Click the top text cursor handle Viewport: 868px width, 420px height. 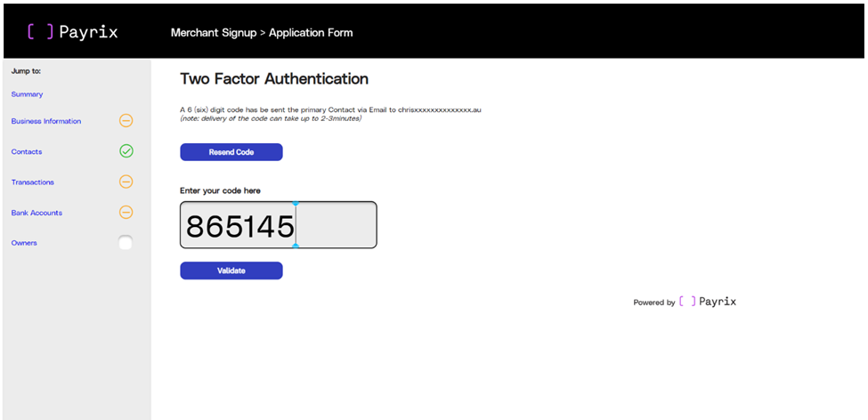click(x=296, y=204)
